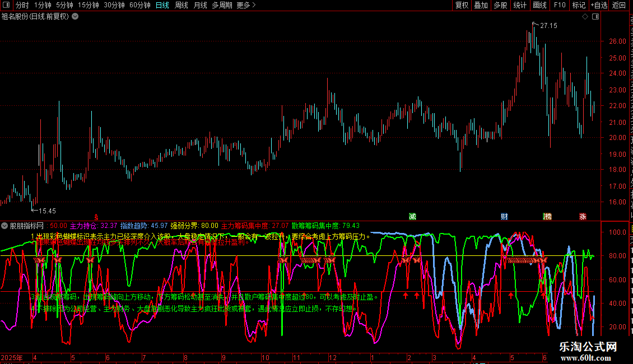The image size is (633, 364).
Task: Click the 指数趋势: 45.97 readout
Action: (x=144, y=226)
